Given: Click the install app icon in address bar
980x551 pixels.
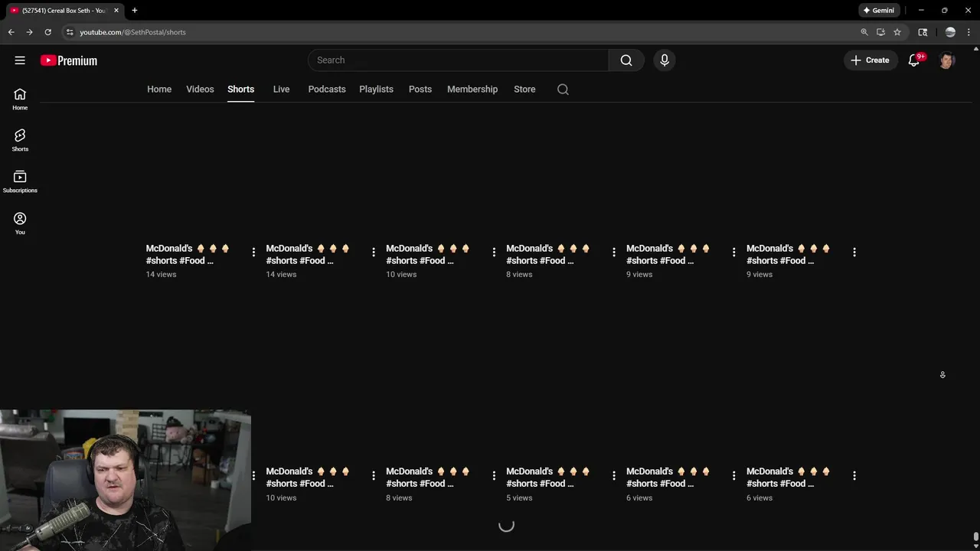Looking at the screenshot, I should click(880, 32).
